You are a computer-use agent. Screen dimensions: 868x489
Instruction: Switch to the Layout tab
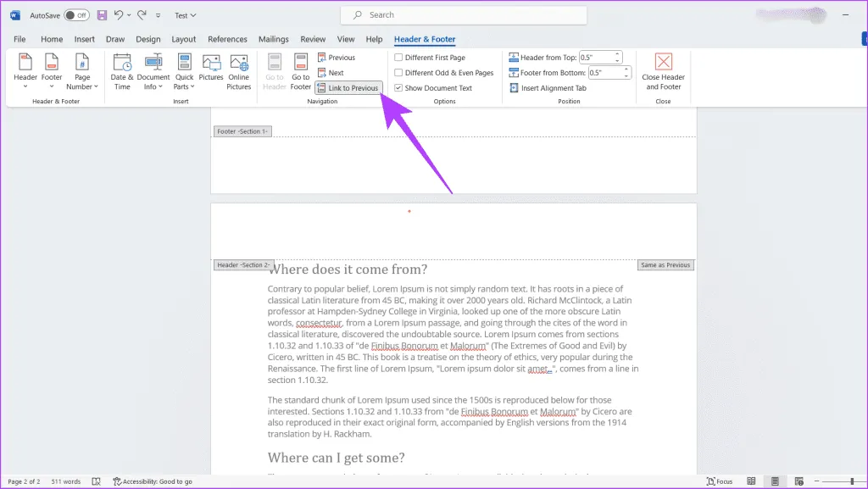click(184, 39)
